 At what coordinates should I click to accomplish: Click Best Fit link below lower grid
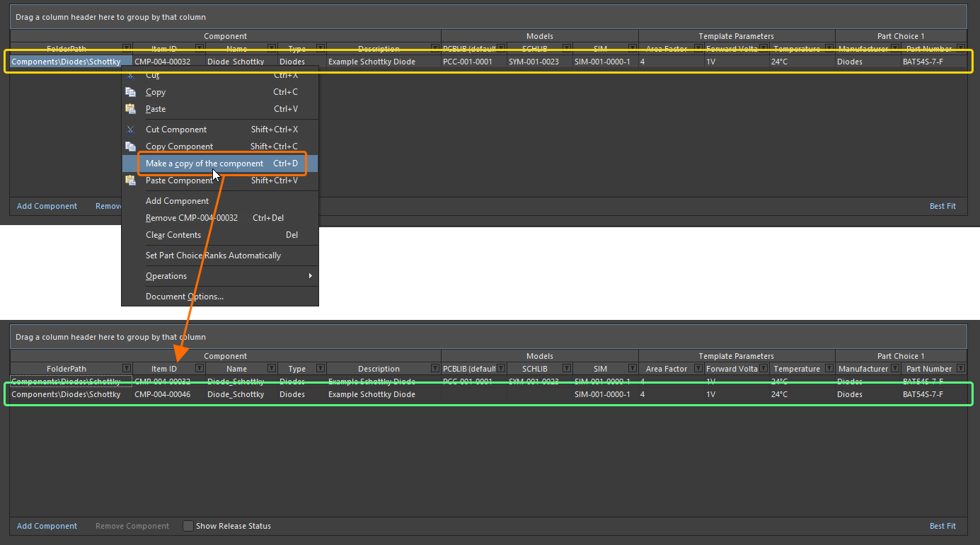[942, 526]
